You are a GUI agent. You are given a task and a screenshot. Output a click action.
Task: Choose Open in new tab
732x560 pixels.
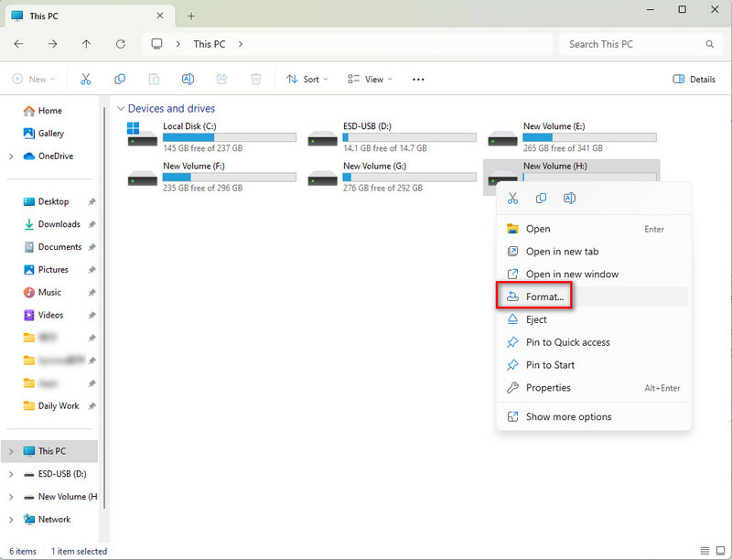[593, 252]
